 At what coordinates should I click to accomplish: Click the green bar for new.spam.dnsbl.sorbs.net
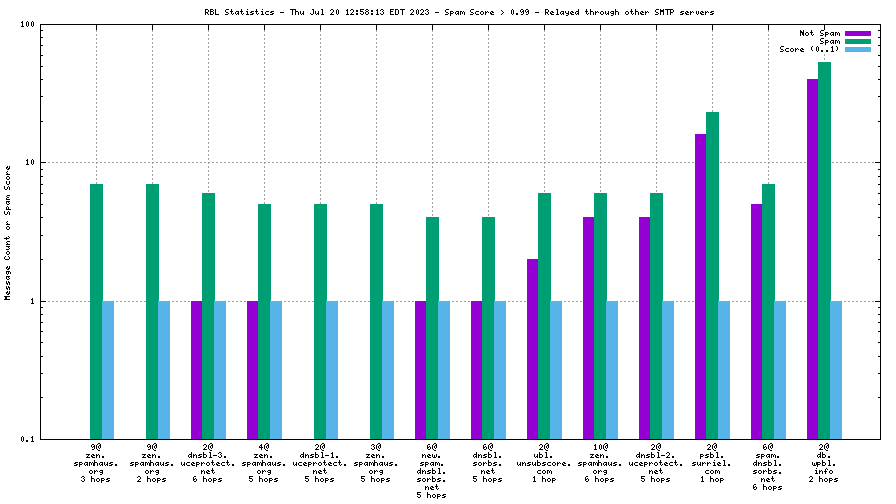pyautogui.click(x=432, y=327)
